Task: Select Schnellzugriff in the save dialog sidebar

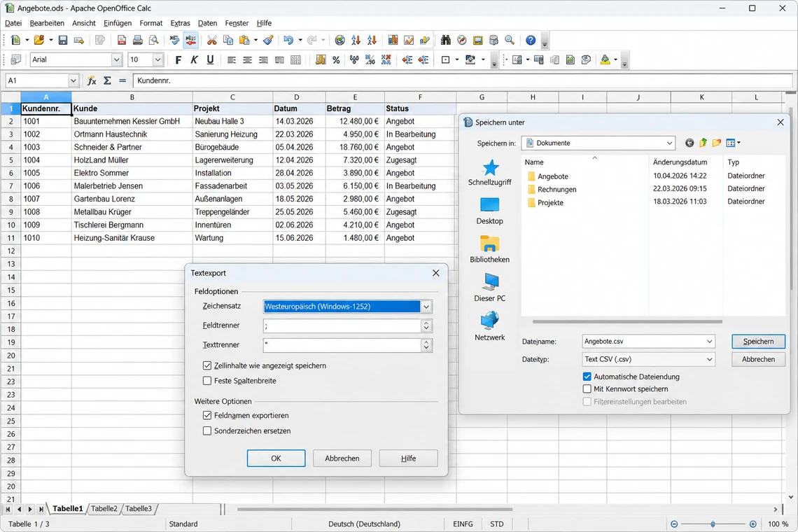Action: [489, 173]
